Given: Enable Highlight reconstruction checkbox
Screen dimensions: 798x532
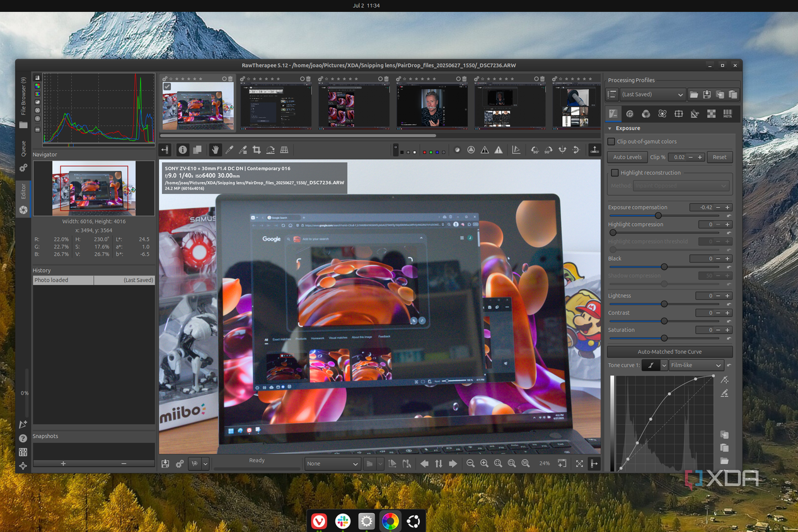Looking at the screenshot, I should [615, 173].
